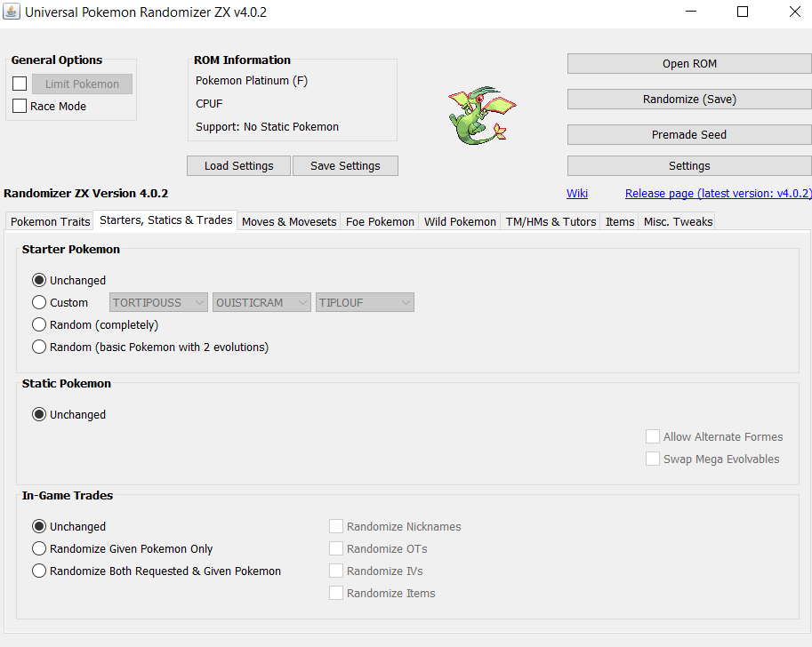The width and height of the screenshot is (812, 647).
Task: Click the Limit Pokemon button
Action: coord(82,84)
